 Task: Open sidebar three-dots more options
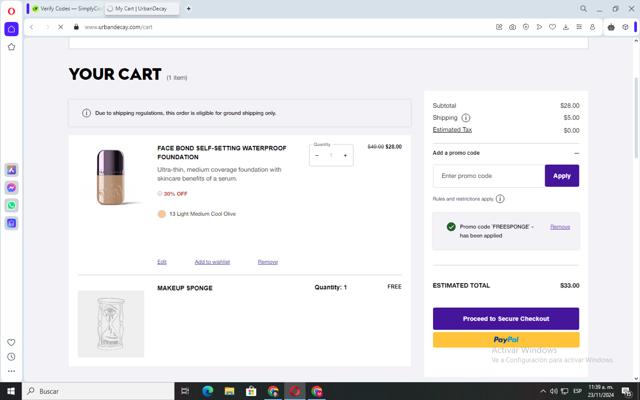pos(11,371)
